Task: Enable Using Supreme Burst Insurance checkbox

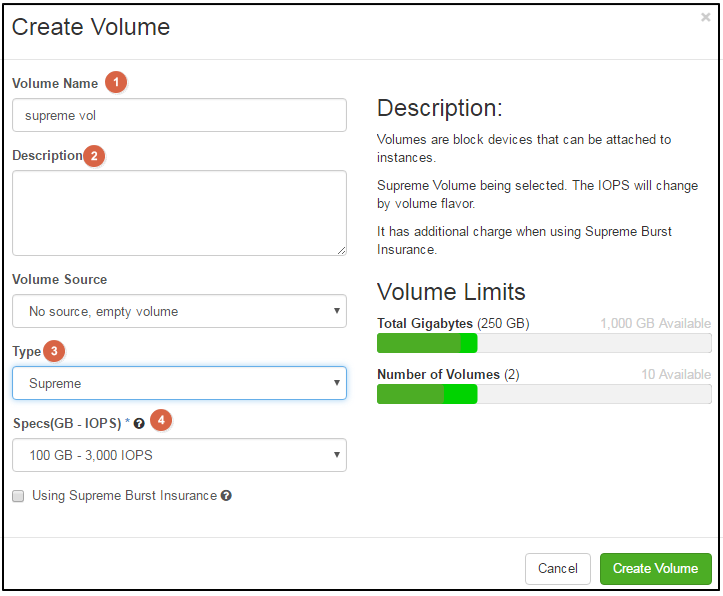Action: pyautogui.click(x=18, y=496)
